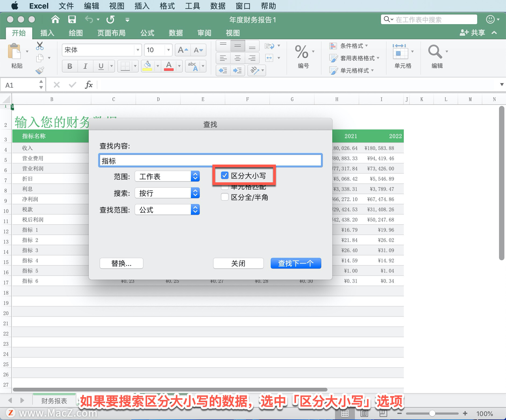Select 财务报表 sheet tab
Viewport: 506px width, 420px height.
54,401
